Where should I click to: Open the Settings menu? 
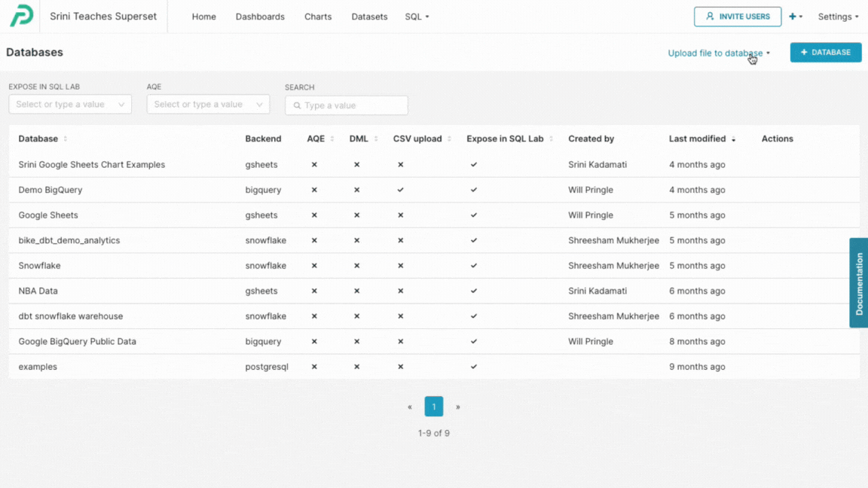837,16
